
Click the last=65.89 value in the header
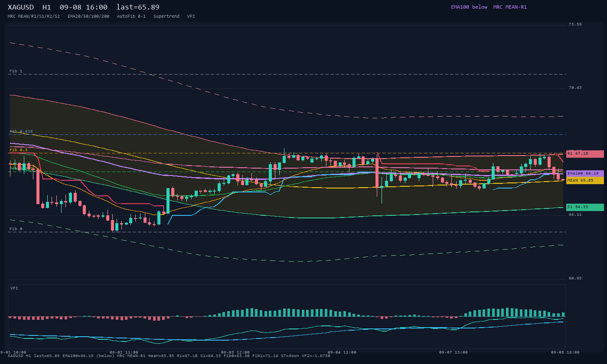tap(138, 7)
